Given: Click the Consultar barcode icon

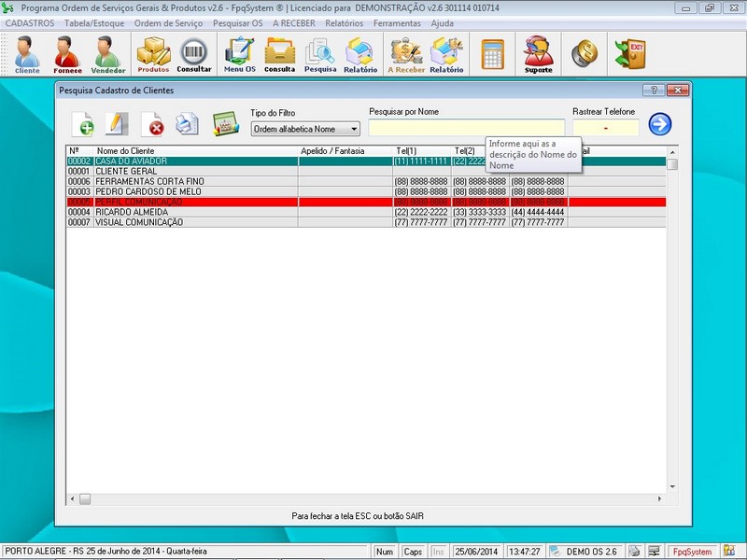Looking at the screenshot, I should (194, 55).
